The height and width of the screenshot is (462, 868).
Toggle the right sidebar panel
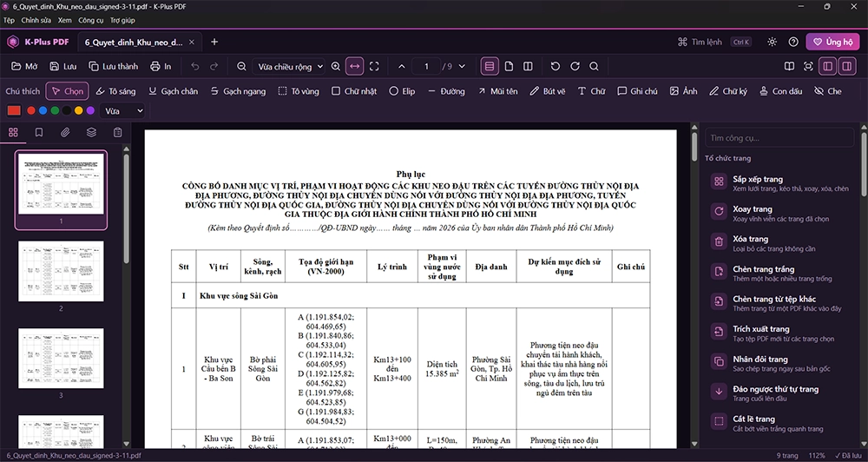click(x=846, y=67)
